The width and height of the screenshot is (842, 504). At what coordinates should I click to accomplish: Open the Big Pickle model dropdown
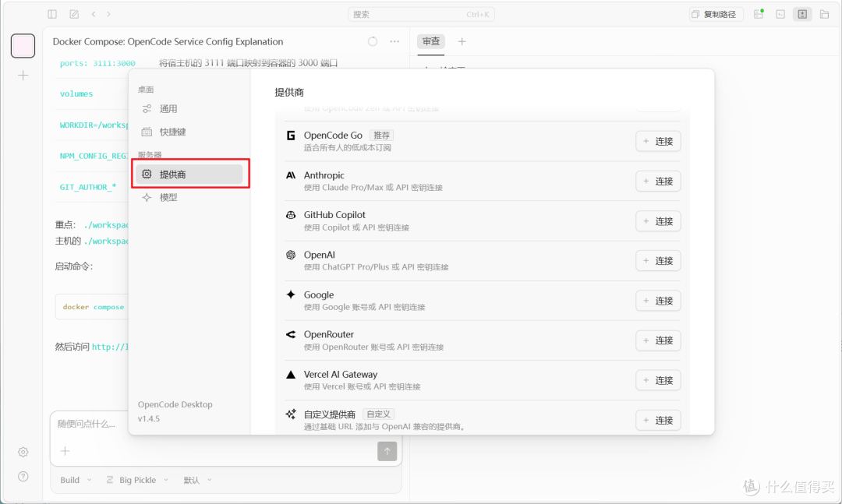pos(137,480)
